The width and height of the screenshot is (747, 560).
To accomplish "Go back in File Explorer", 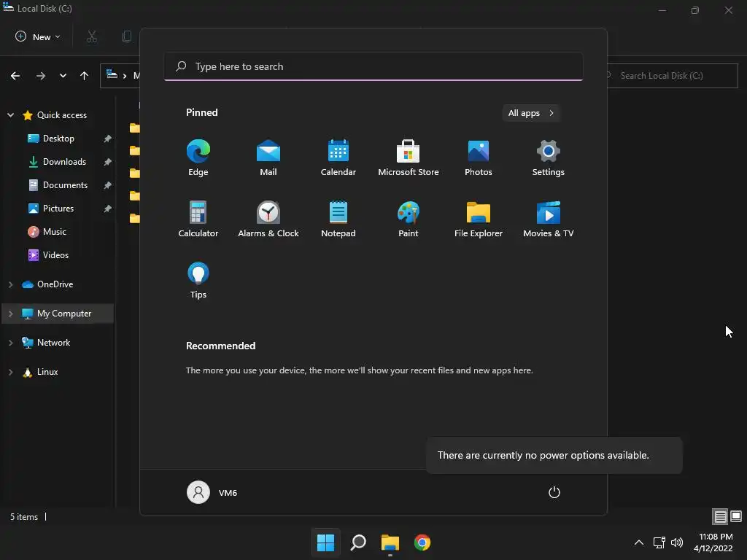I will (15, 76).
